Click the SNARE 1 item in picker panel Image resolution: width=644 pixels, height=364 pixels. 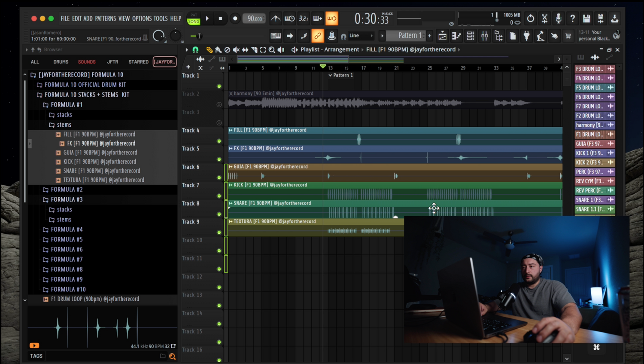pos(589,200)
